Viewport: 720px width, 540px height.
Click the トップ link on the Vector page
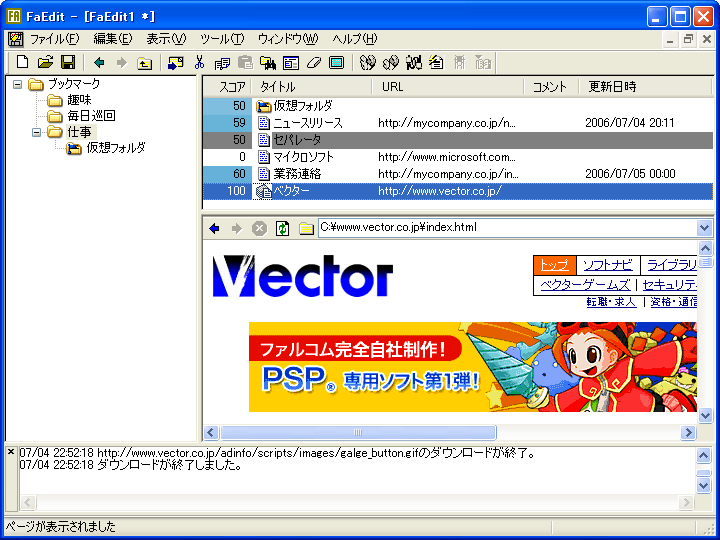554,265
